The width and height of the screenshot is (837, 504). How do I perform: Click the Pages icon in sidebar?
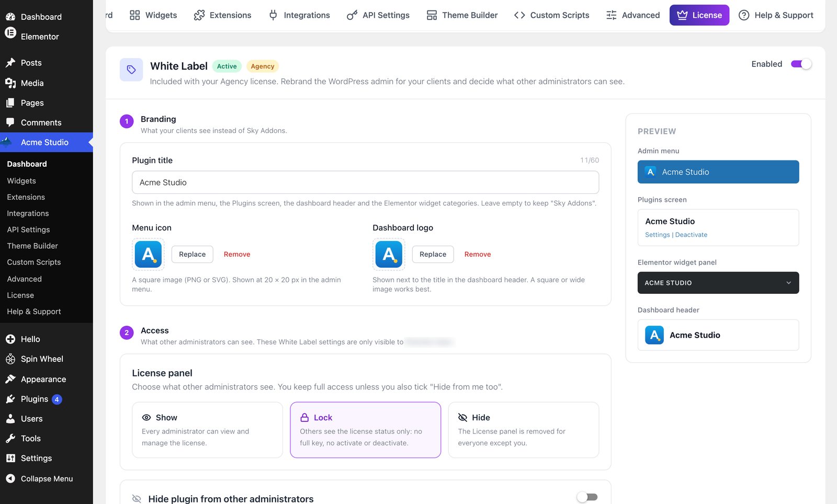[x=10, y=103]
